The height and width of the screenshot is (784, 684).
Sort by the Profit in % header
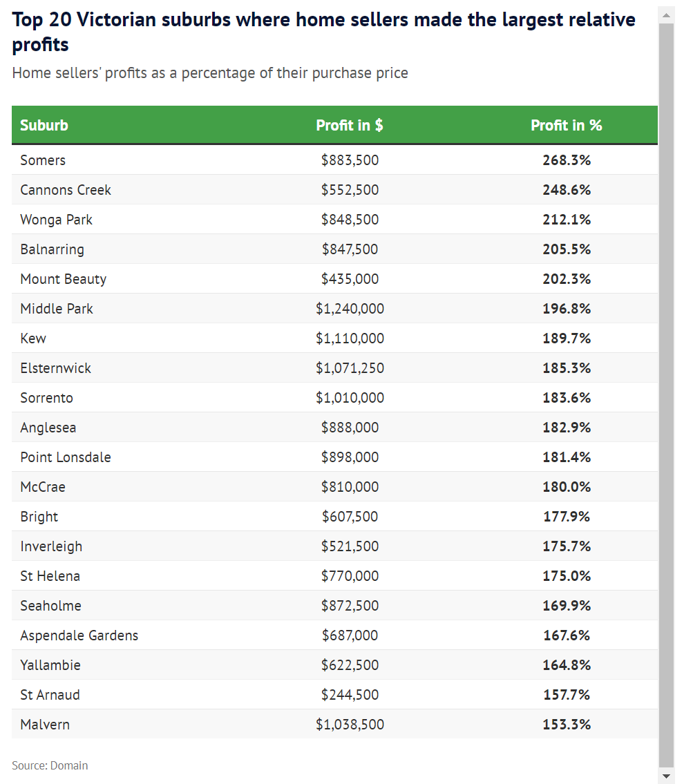pos(566,125)
